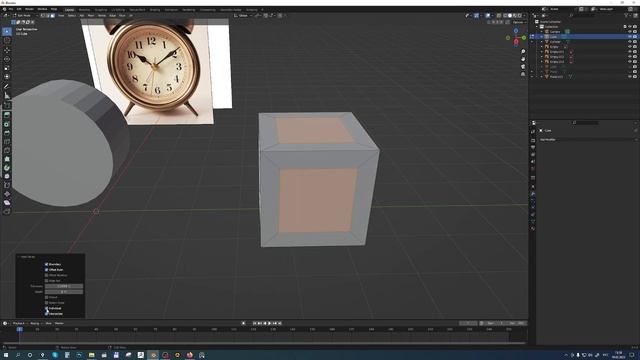Viewport: 640px width, 360px height.
Task: Select the Poly Build tool
Action: [x=7, y=159]
